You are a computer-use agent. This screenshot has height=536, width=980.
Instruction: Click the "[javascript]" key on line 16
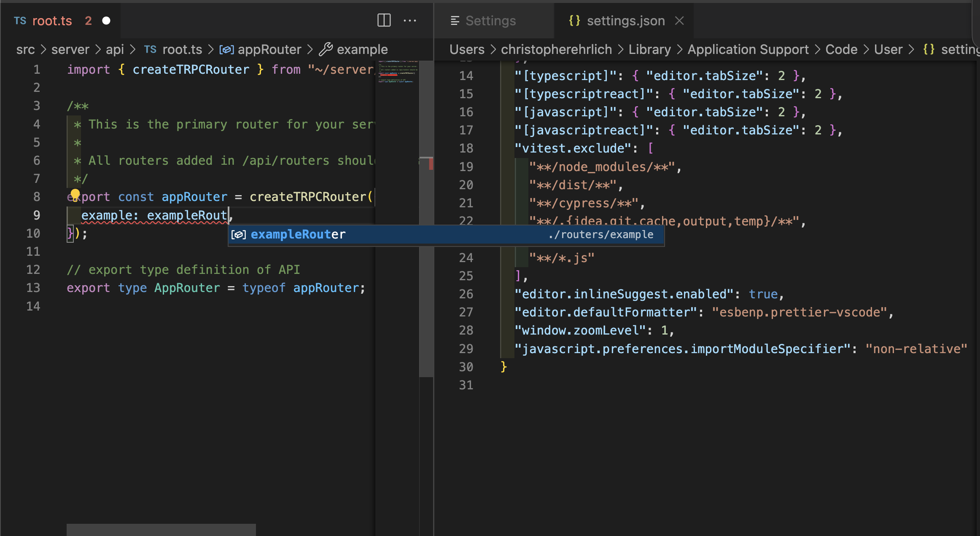click(x=565, y=112)
